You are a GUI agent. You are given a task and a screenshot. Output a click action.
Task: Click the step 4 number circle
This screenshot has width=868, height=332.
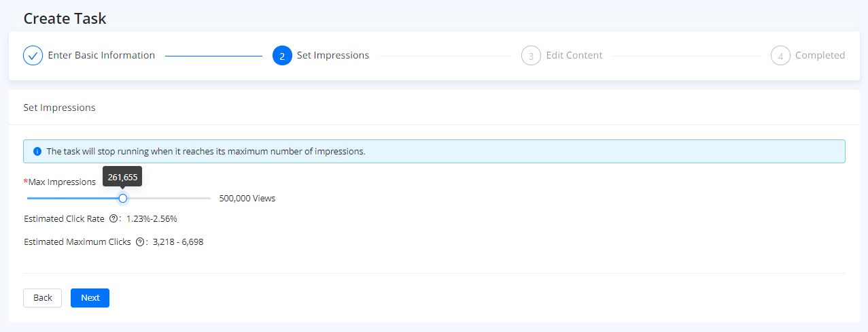[x=780, y=56]
